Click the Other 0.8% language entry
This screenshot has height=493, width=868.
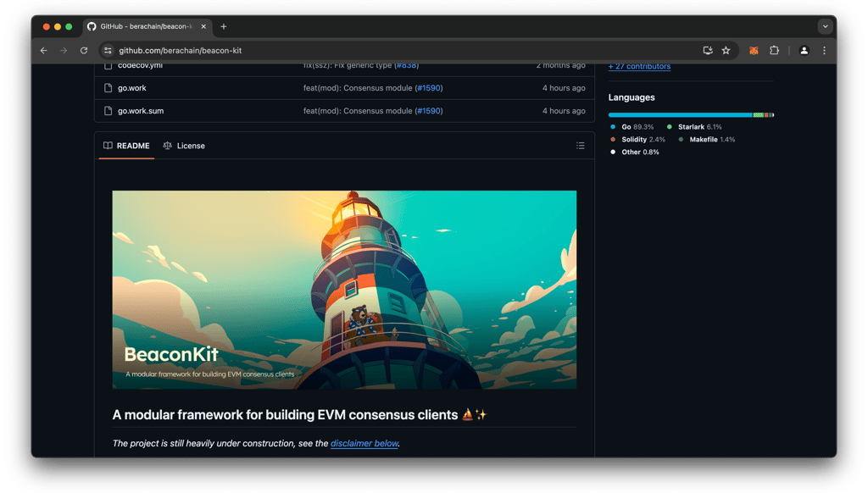click(634, 152)
